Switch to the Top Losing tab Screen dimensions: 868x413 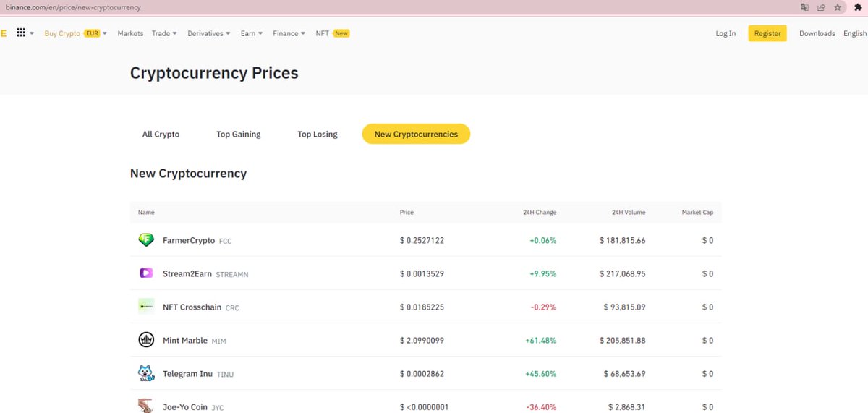coord(318,134)
